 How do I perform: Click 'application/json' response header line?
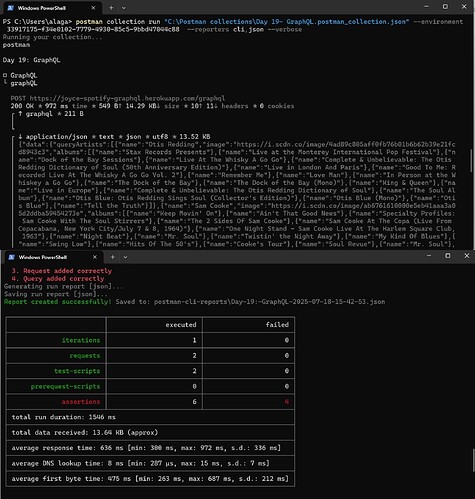pos(114,137)
